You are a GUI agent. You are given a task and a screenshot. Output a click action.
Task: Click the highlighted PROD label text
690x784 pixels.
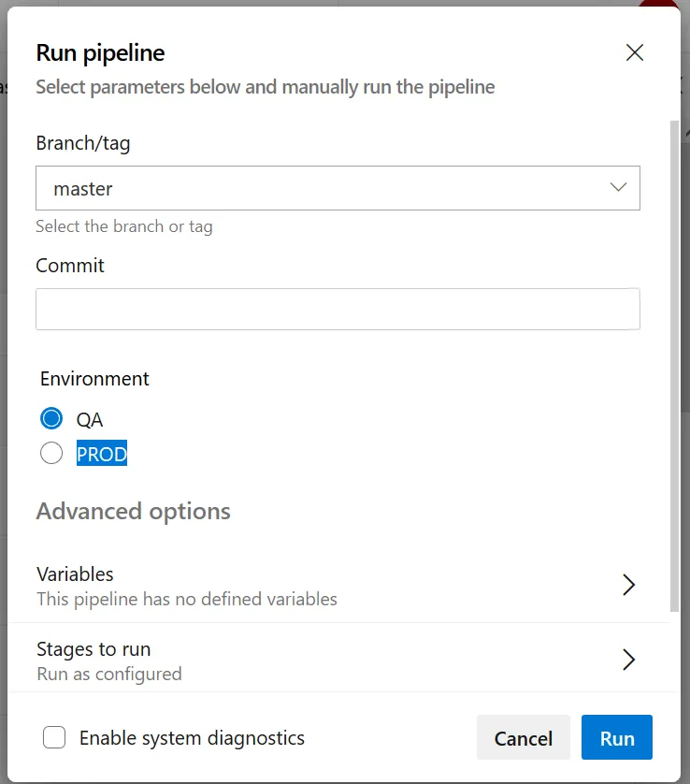(x=102, y=455)
